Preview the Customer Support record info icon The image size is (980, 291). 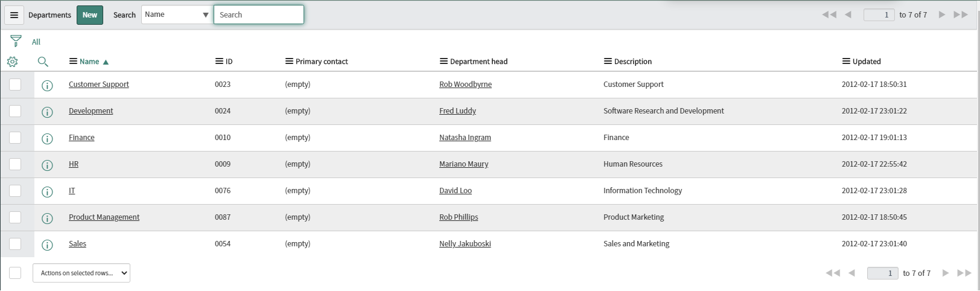[47, 86]
